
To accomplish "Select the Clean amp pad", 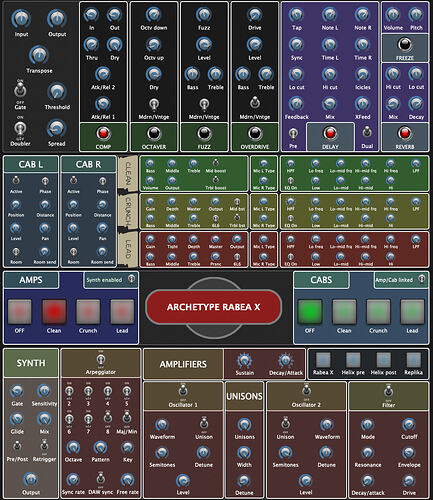I will (x=54, y=312).
